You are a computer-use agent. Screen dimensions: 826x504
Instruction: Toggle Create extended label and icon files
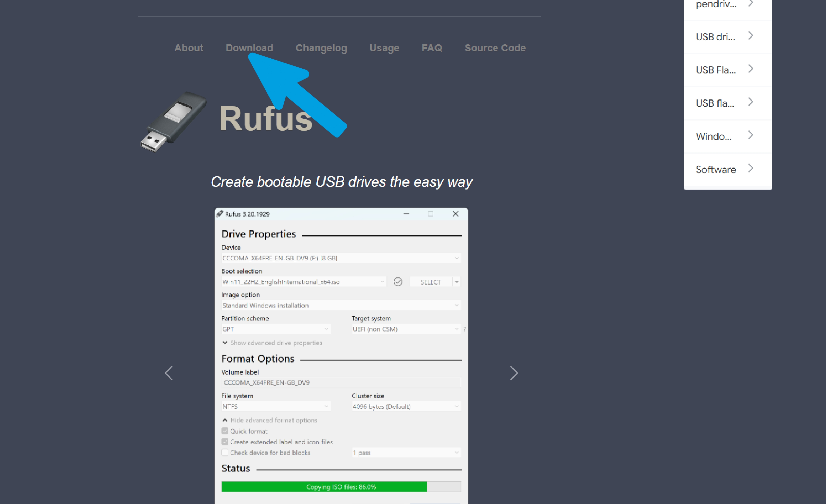[225, 442]
